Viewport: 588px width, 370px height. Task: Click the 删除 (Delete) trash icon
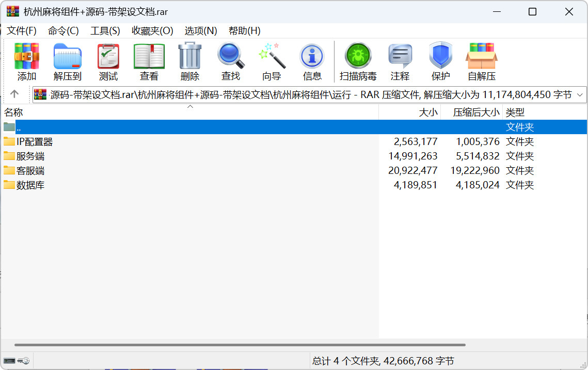click(x=190, y=56)
